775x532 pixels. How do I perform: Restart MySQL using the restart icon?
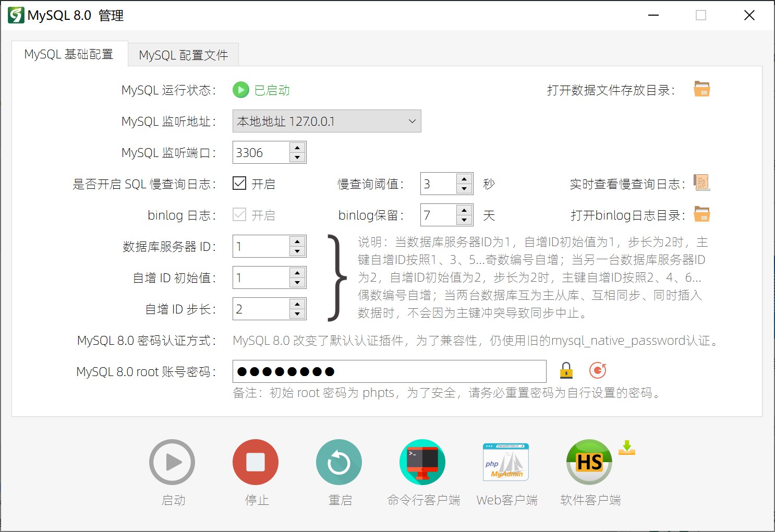pyautogui.click(x=339, y=462)
